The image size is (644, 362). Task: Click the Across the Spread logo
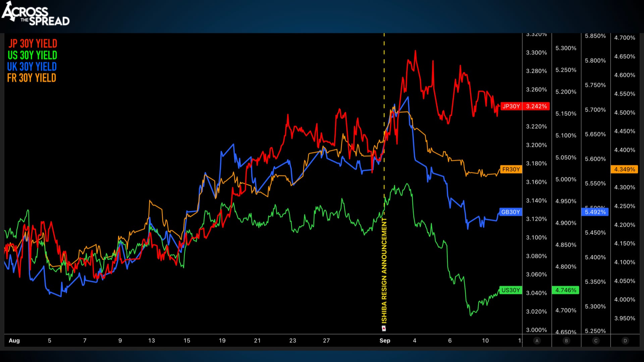click(x=36, y=14)
